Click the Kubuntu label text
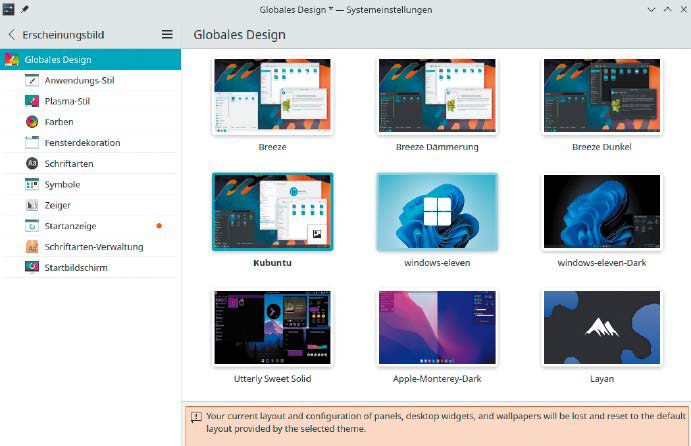Viewport: 691px width, 446px height. tap(272, 263)
